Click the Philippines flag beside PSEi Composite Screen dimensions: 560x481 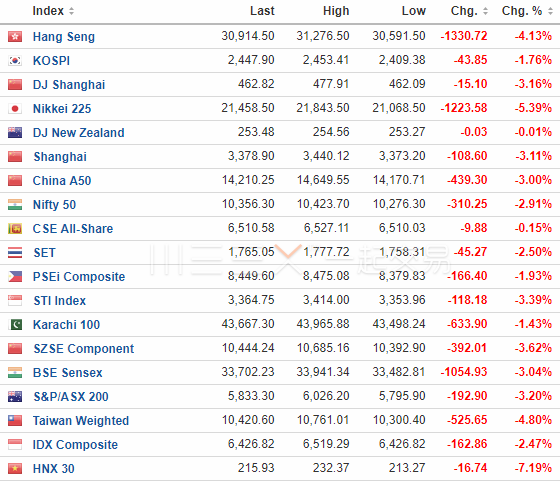(x=15, y=276)
